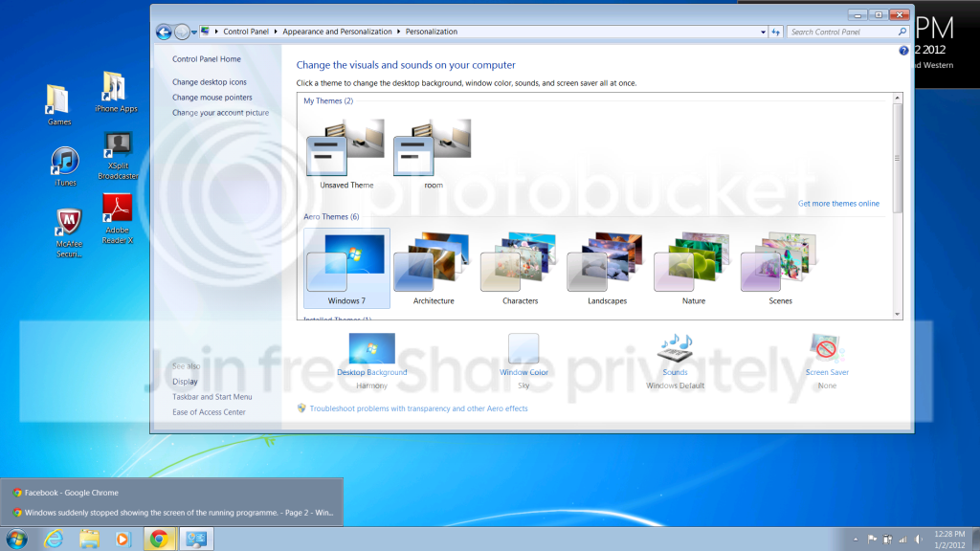Open the Window Color settings icon
This screenshot has width=980, height=551.
point(523,348)
